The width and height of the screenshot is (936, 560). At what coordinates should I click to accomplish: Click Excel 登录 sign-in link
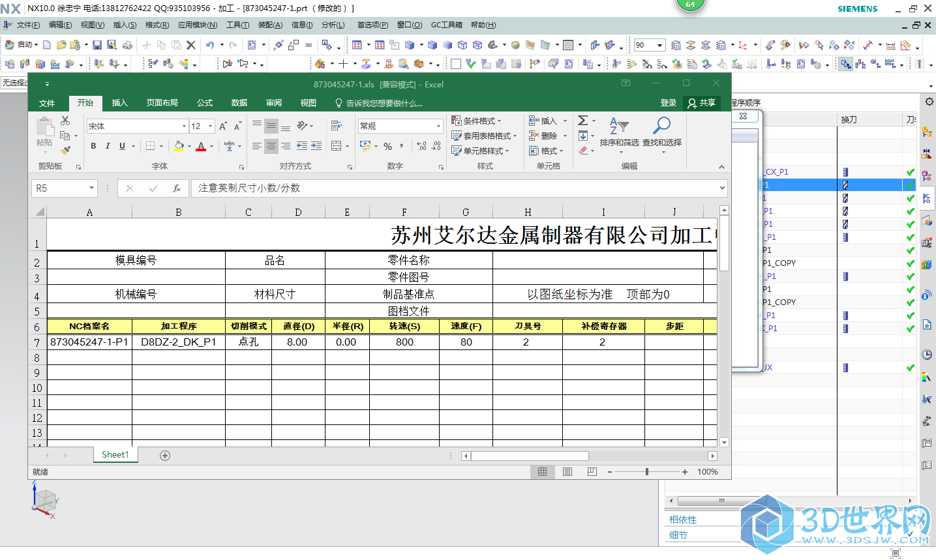tap(669, 103)
